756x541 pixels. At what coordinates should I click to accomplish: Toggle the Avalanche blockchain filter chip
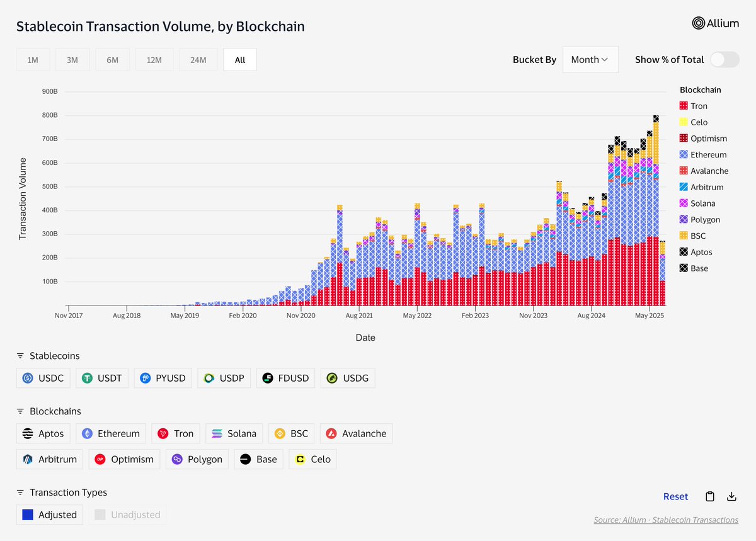[356, 433]
